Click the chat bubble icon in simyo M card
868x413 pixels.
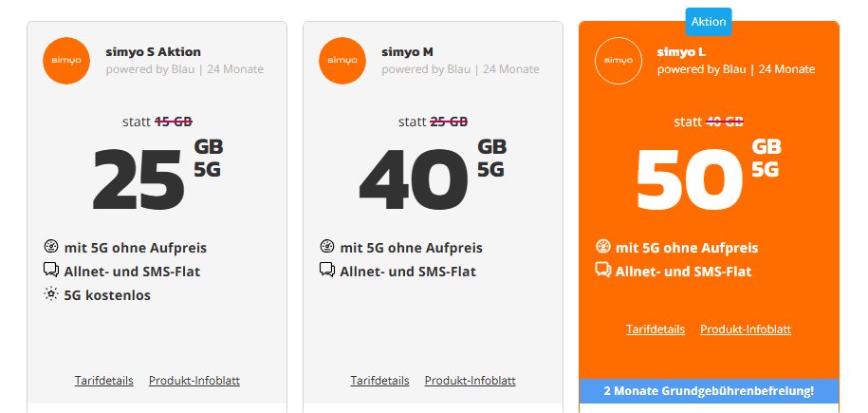[325, 272]
